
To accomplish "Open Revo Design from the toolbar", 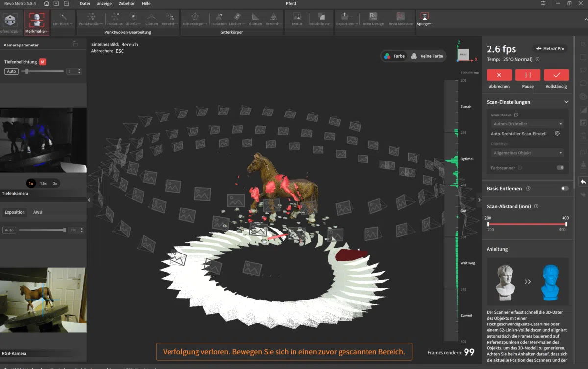I will [373, 18].
